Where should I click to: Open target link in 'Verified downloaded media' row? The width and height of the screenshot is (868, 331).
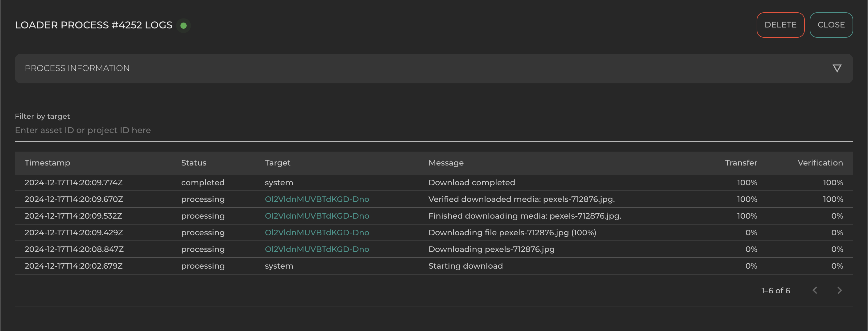tap(317, 199)
